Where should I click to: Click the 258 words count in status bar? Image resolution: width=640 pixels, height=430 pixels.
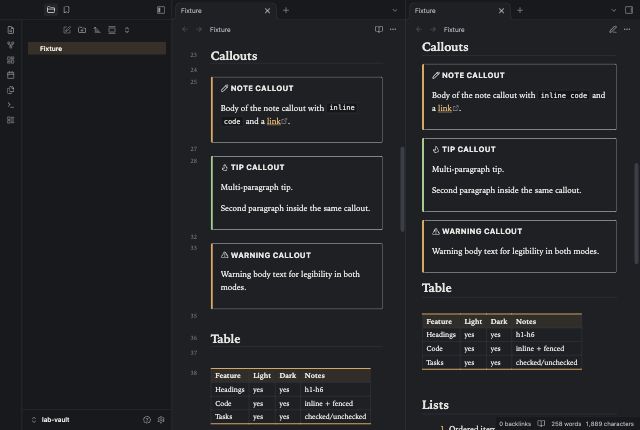point(566,424)
